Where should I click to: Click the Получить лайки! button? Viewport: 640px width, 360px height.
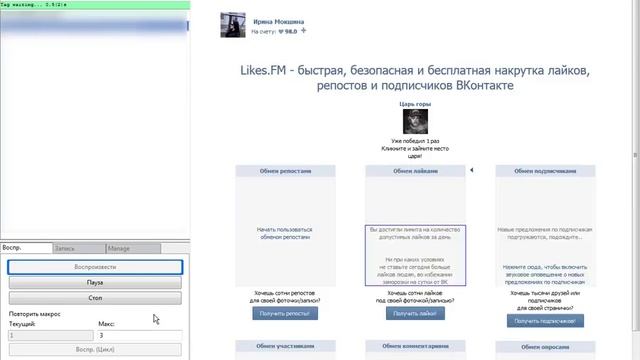[x=415, y=313]
